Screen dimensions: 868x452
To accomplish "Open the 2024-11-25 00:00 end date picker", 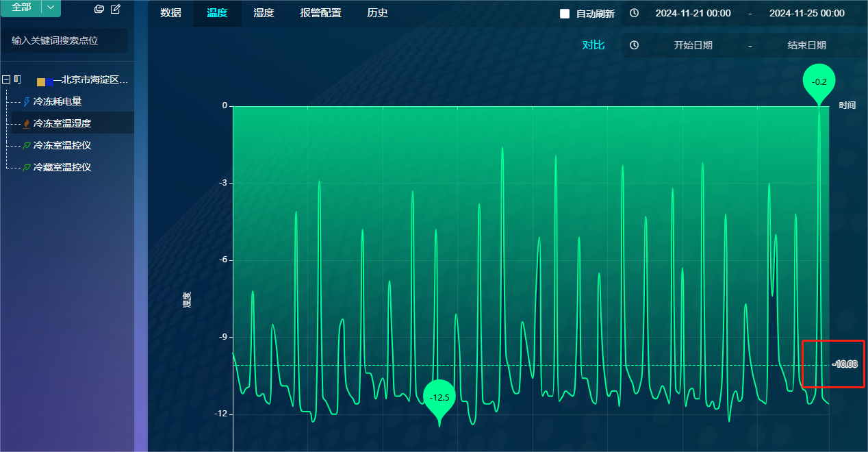I will (x=806, y=13).
